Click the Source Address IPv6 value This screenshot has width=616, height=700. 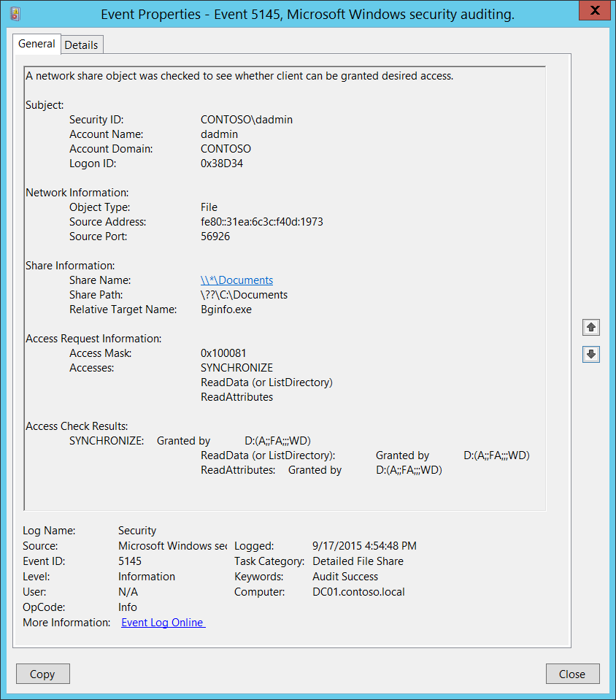coord(261,222)
